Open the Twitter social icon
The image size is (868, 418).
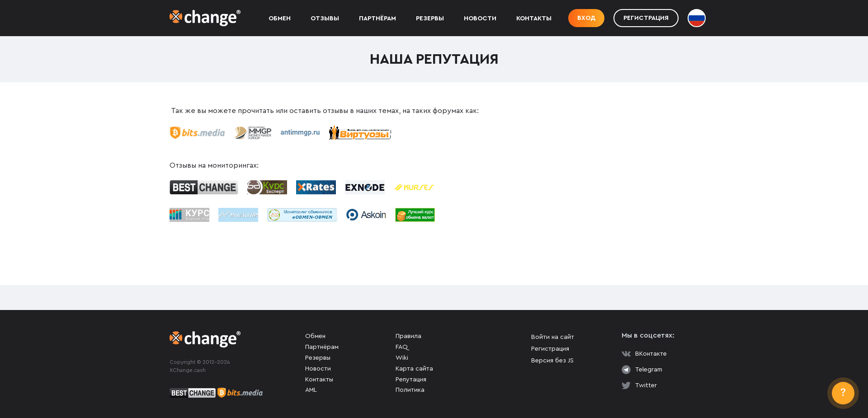pyautogui.click(x=626, y=385)
